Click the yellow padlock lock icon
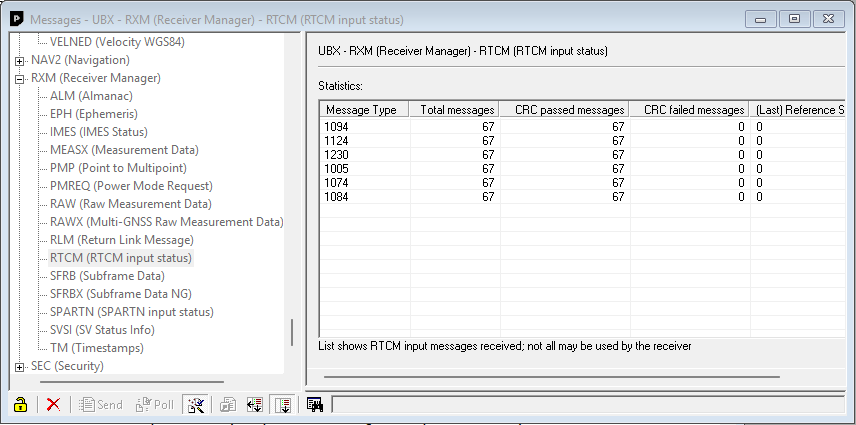 point(20,404)
